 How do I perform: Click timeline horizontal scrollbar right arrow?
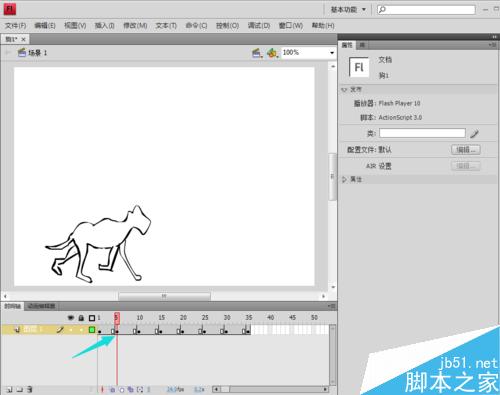click(325, 389)
